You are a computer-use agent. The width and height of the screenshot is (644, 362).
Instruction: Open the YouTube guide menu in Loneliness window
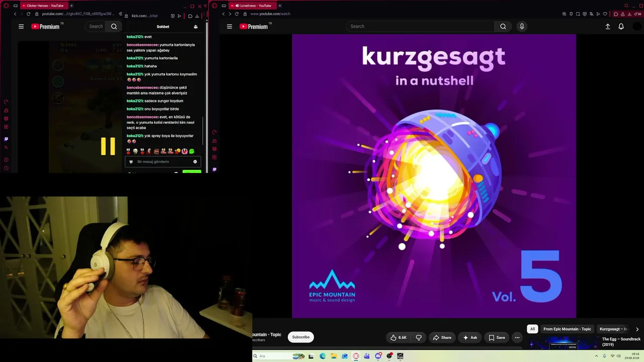[229, 26]
